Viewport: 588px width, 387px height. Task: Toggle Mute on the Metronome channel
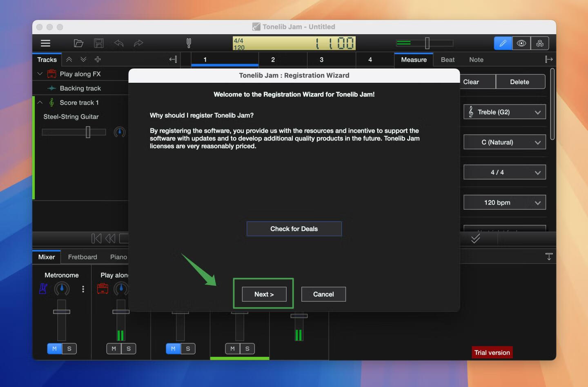54,349
